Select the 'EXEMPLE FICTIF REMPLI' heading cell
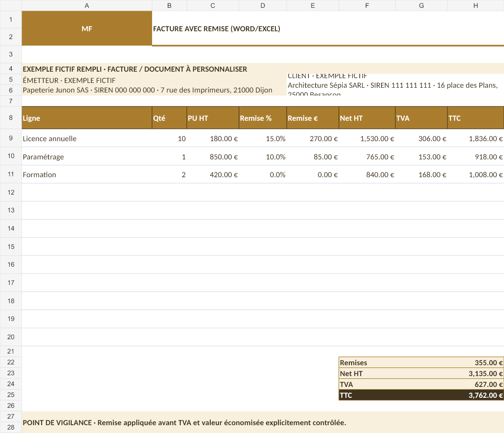The height and width of the screenshot is (433, 504). (x=263, y=69)
